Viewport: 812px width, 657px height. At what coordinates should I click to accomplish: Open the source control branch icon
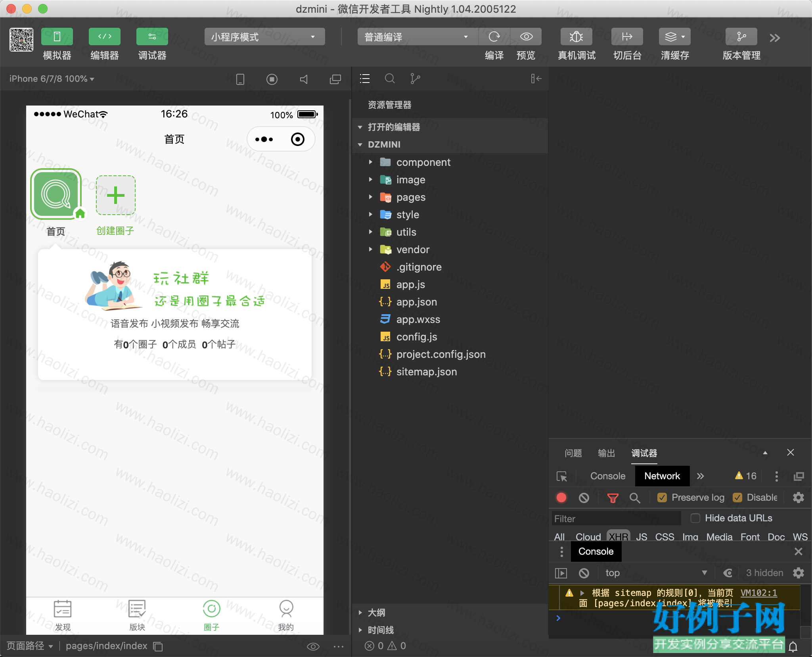tap(415, 79)
